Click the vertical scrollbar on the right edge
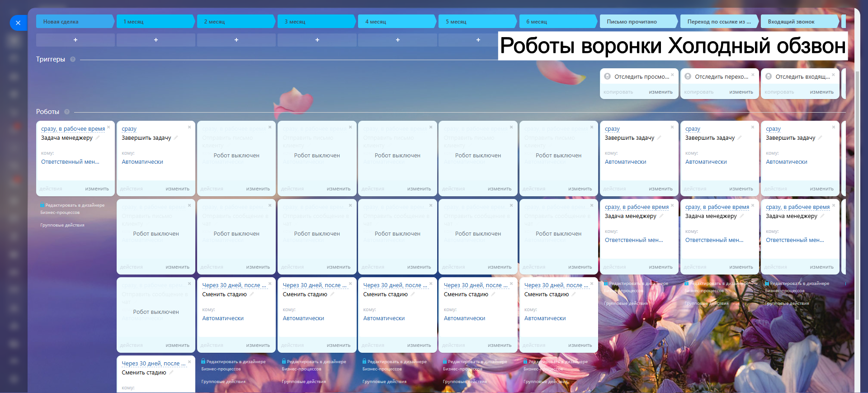The height and width of the screenshot is (393, 868). point(858,181)
